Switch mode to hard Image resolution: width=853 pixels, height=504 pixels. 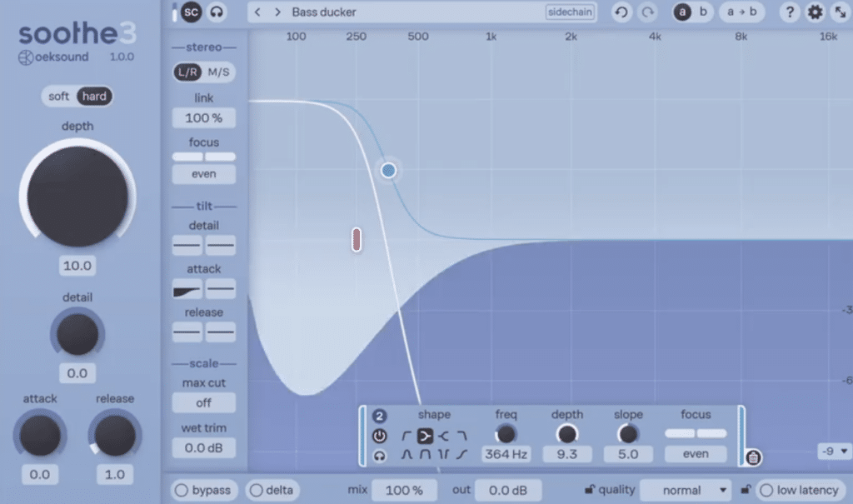point(95,97)
